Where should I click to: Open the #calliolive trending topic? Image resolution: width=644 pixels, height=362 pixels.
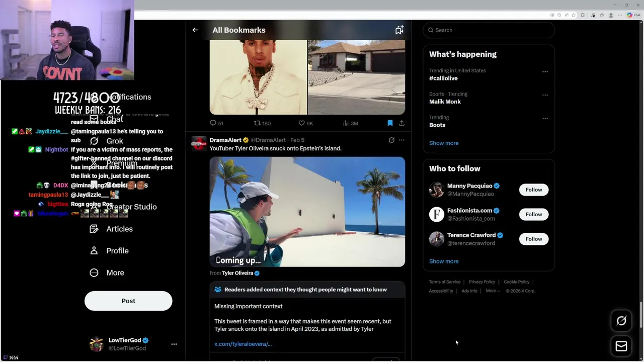[443, 78]
